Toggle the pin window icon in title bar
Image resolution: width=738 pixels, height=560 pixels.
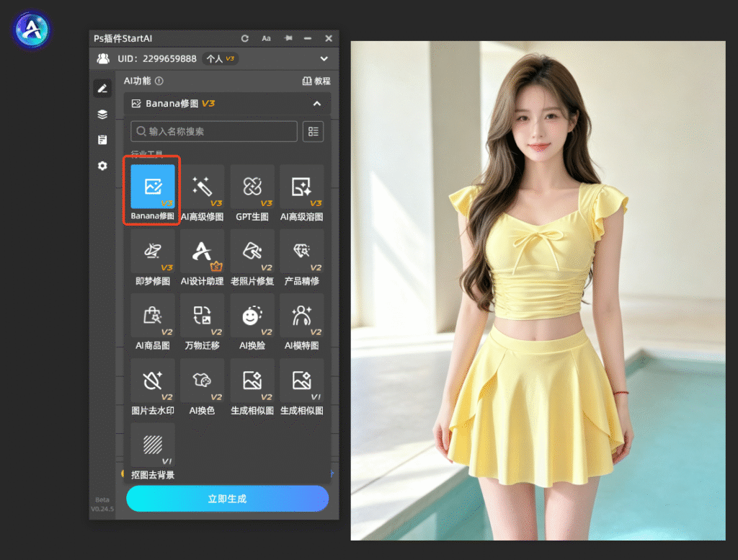point(288,38)
